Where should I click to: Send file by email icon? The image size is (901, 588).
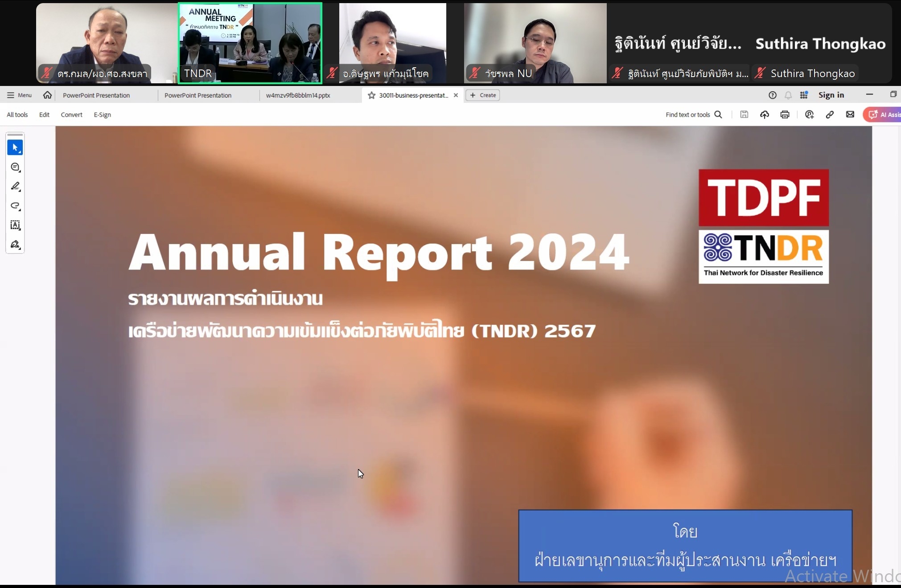pos(850,114)
